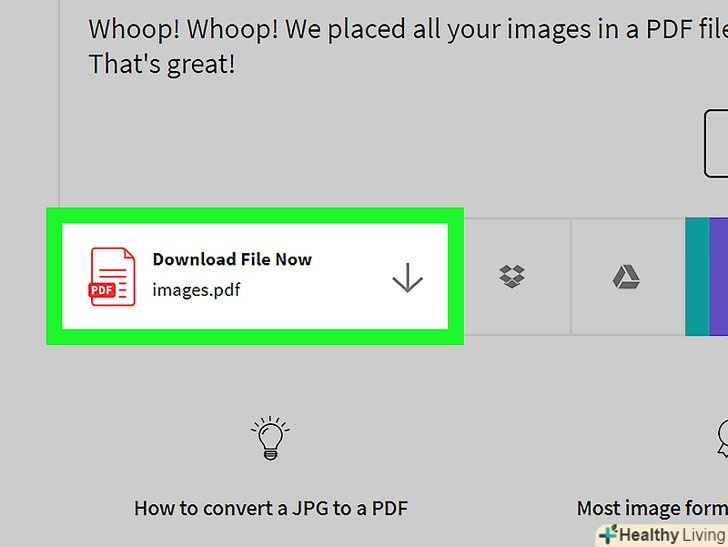728x547 pixels.
Task: Click the Download File Now label
Action: pyautogui.click(x=232, y=259)
